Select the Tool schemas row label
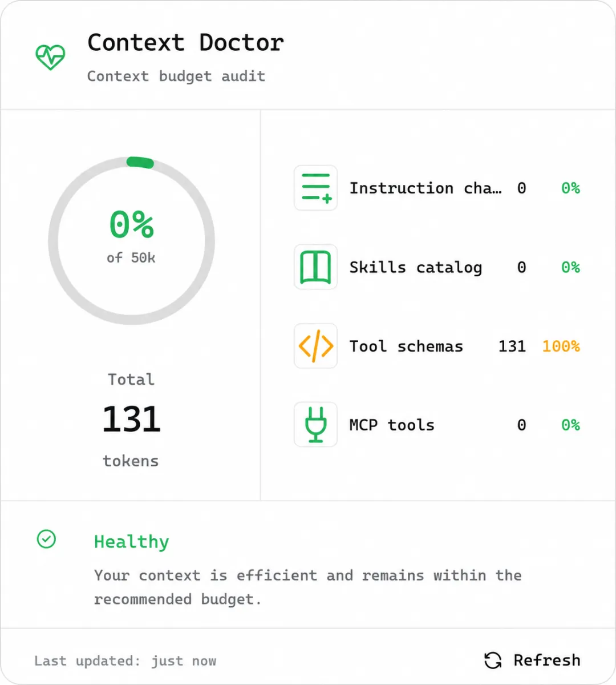 (406, 346)
